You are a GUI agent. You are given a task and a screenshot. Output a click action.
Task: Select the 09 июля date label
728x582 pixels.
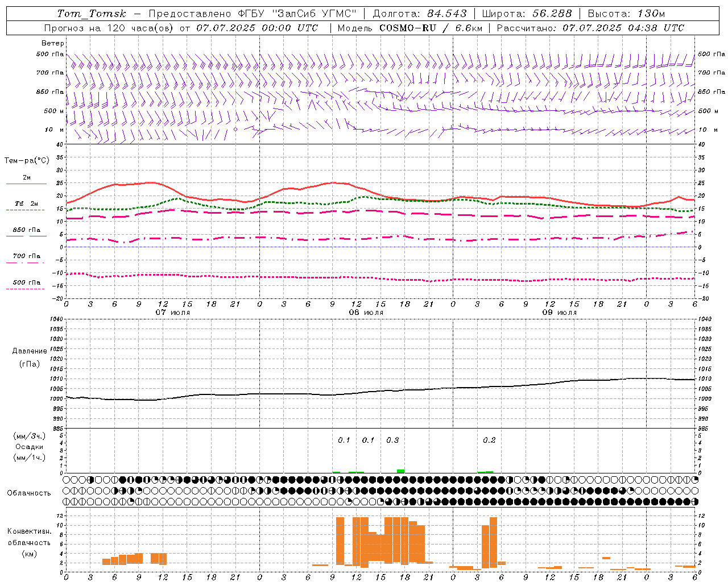click(560, 313)
